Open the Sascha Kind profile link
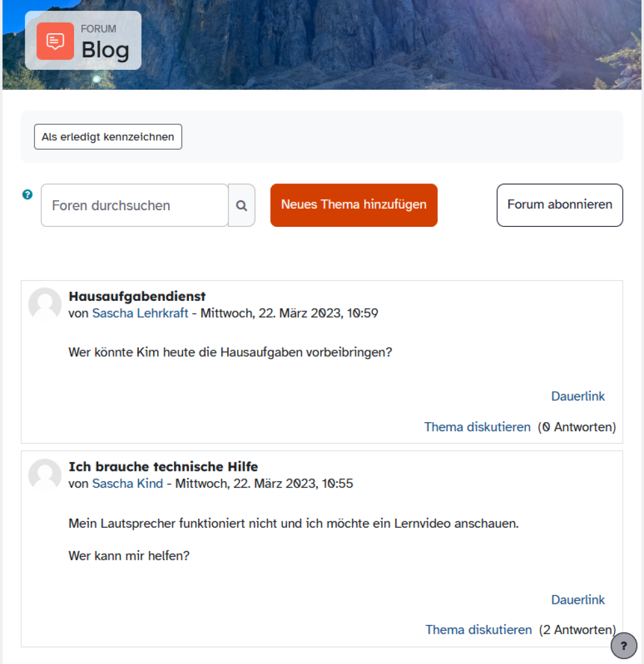The image size is (644, 664). 127,484
